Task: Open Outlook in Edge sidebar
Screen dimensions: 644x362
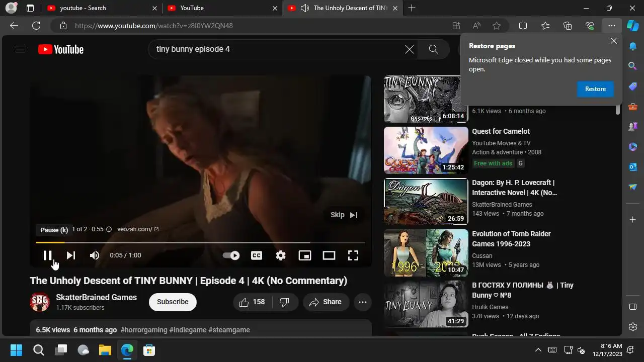Action: 633,166
